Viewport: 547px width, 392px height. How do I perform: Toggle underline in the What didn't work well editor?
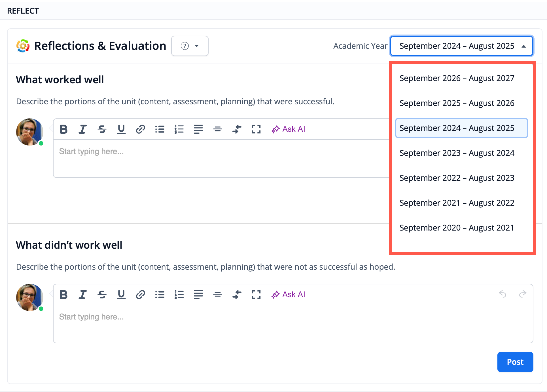pos(121,295)
